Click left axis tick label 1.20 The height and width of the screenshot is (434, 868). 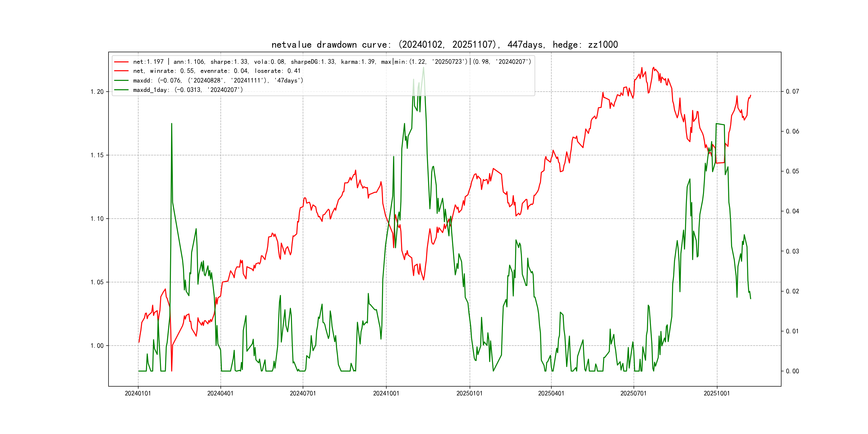(97, 92)
